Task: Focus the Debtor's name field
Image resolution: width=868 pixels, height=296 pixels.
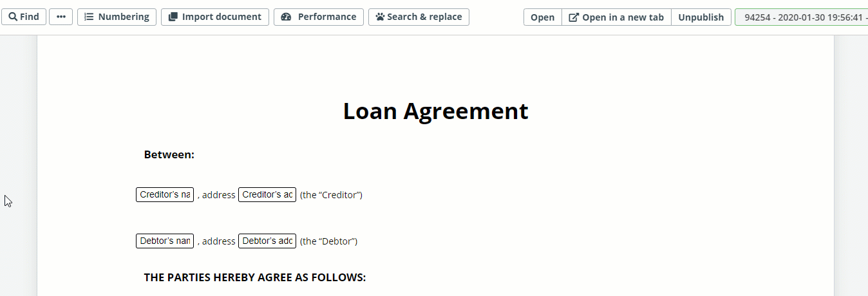Action: pos(165,241)
